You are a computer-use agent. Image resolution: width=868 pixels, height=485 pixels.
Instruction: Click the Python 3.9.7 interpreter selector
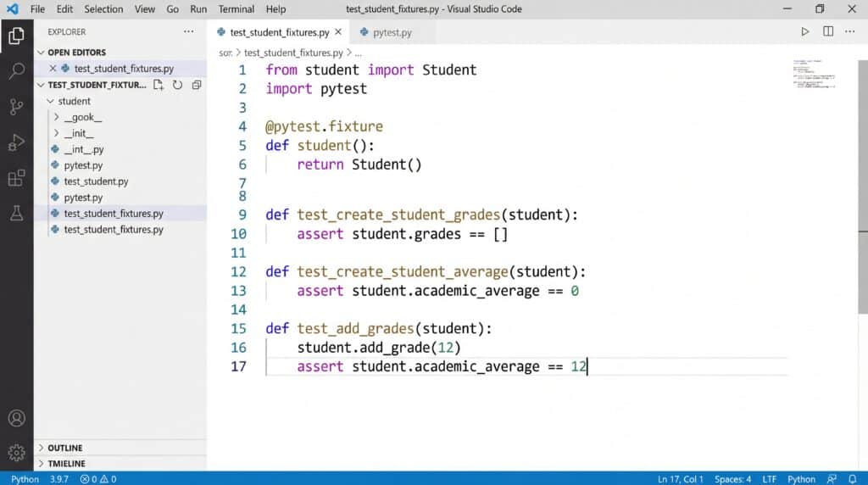click(x=39, y=479)
